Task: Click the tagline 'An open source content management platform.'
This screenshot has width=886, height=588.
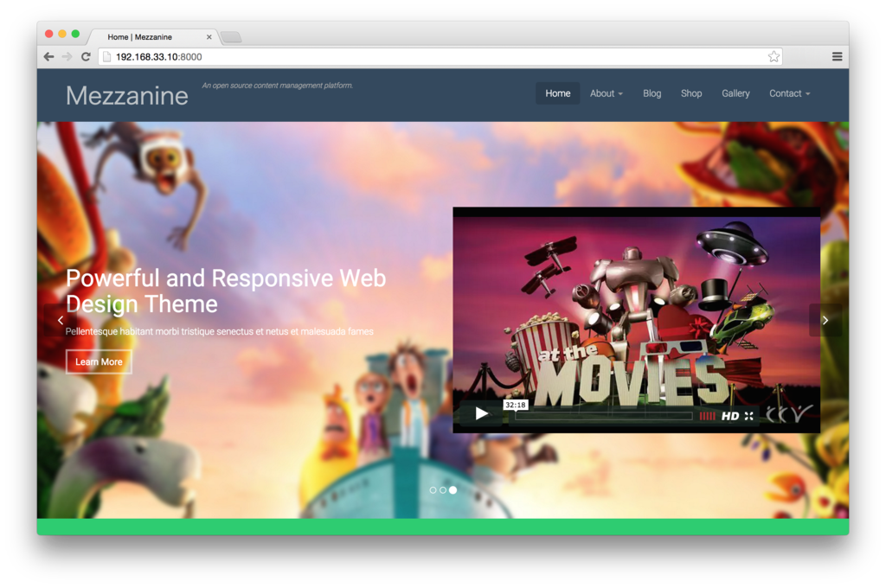Action: (x=278, y=86)
